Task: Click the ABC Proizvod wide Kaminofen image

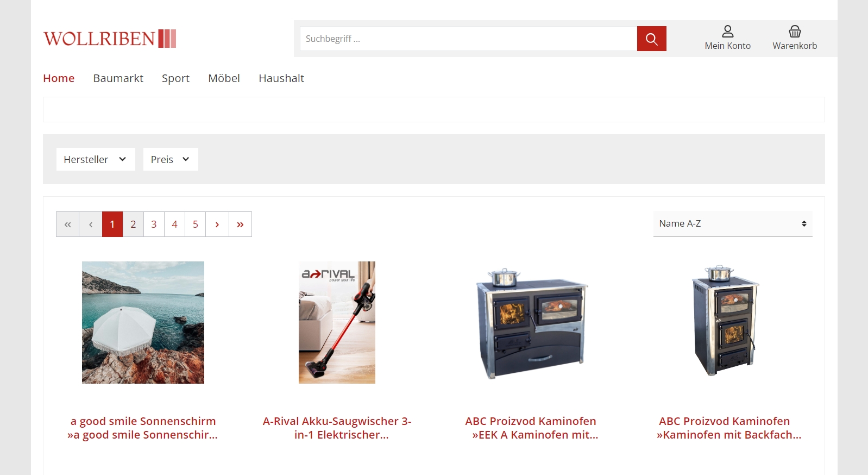Action: pos(531,322)
